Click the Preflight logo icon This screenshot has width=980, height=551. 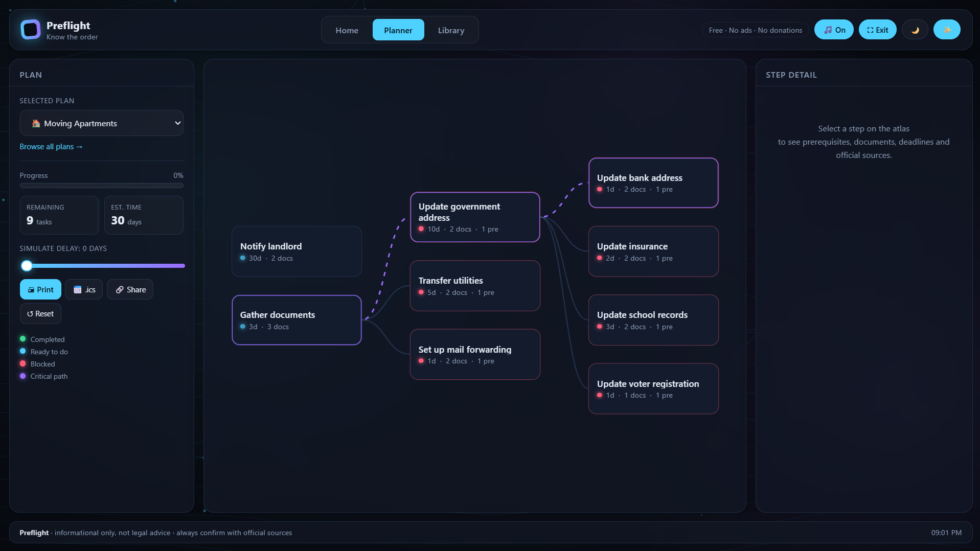(x=31, y=30)
